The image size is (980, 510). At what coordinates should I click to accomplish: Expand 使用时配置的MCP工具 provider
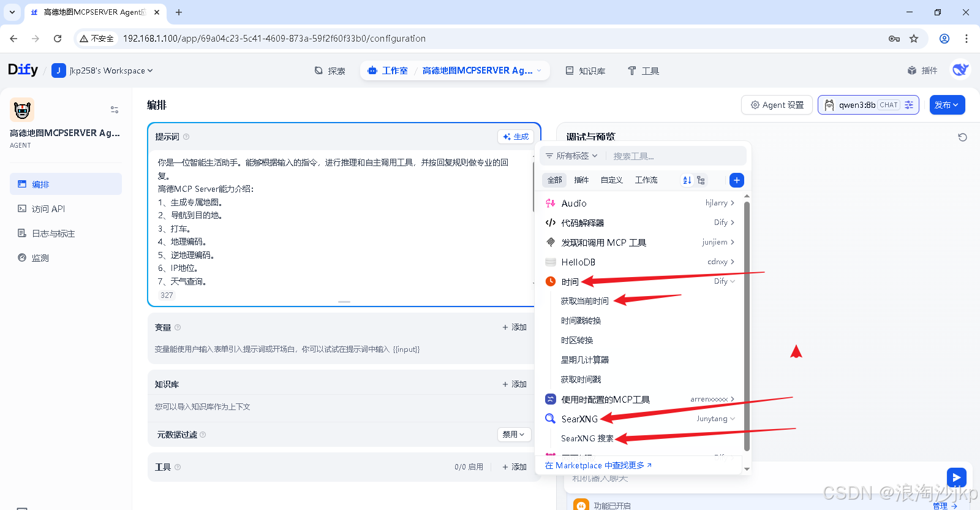point(639,399)
